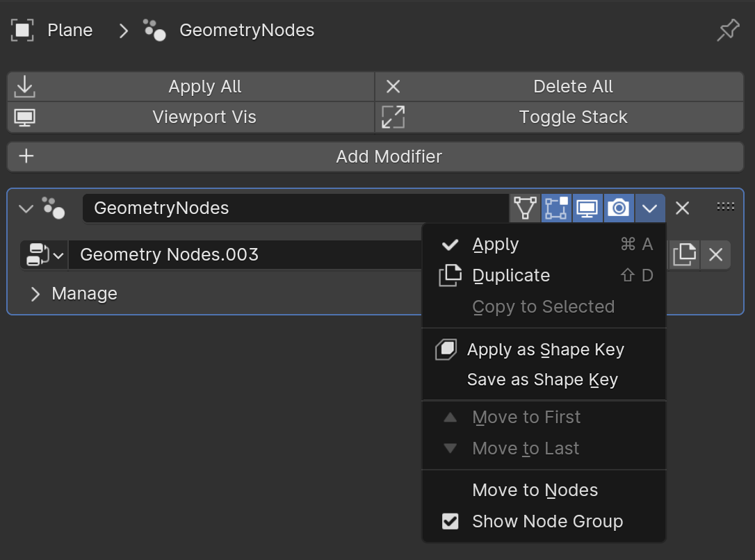Edit the GeometryNodes modifier name field
This screenshot has height=560, width=755.
tap(295, 208)
